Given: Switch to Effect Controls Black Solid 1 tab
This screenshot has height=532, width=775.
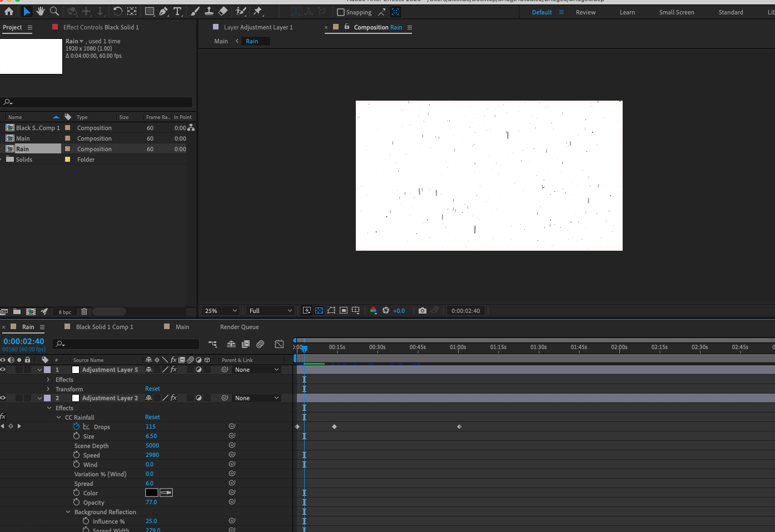Looking at the screenshot, I should (x=101, y=27).
